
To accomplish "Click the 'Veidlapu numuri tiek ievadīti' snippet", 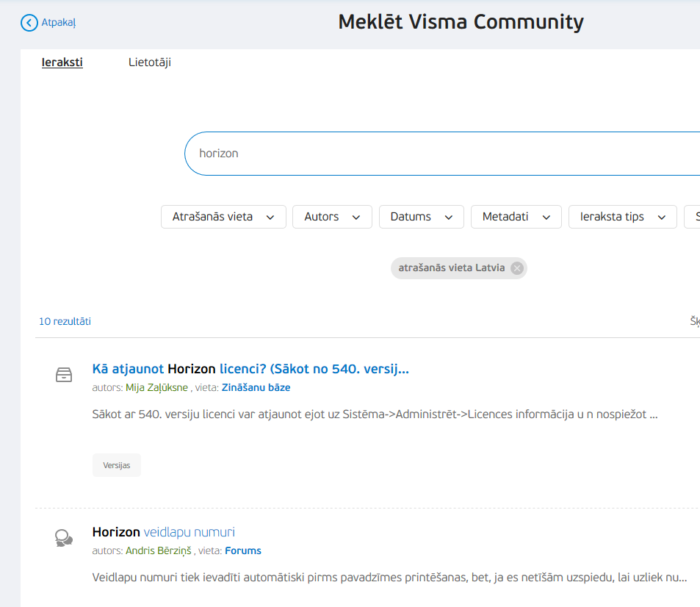I will pos(390,578).
